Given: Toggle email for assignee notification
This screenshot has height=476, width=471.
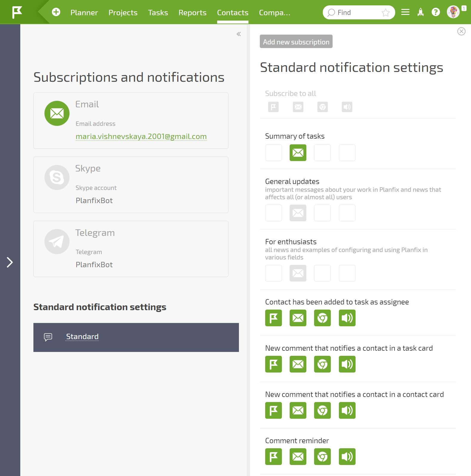Looking at the screenshot, I should pyautogui.click(x=298, y=318).
